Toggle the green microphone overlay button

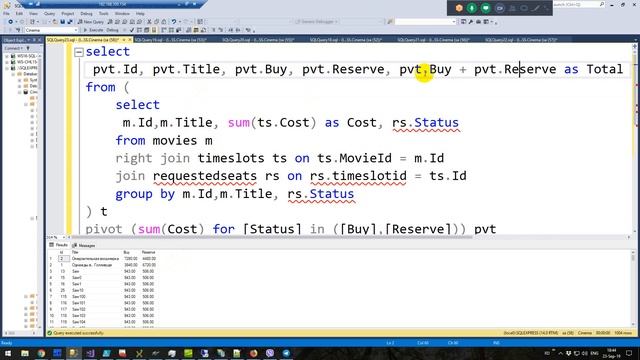click(472, 8)
